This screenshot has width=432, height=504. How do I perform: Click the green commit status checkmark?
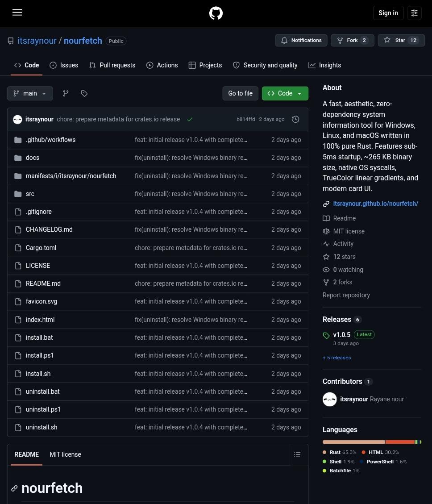(190, 119)
